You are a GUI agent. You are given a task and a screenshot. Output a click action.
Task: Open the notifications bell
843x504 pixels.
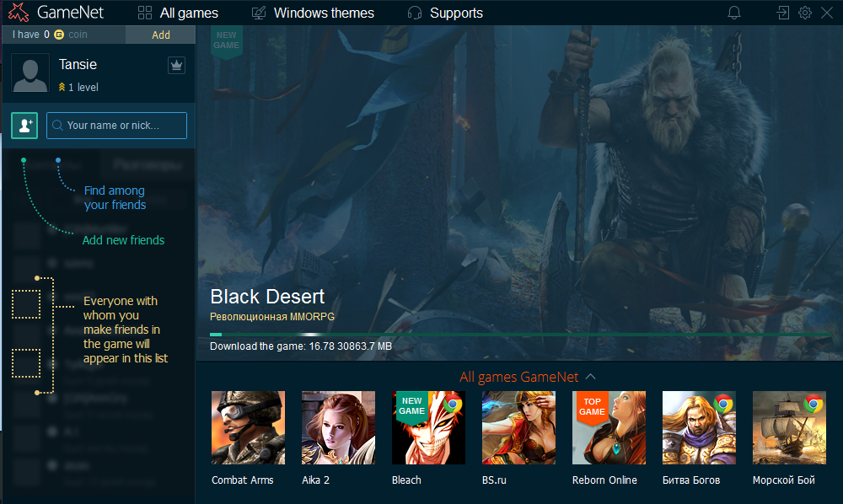734,13
